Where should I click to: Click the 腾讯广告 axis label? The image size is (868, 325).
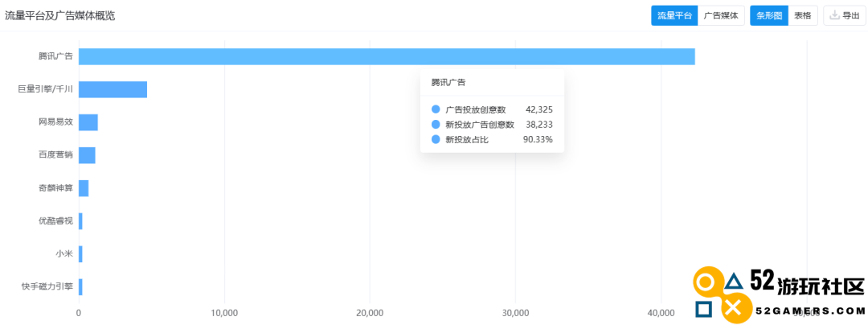point(55,56)
